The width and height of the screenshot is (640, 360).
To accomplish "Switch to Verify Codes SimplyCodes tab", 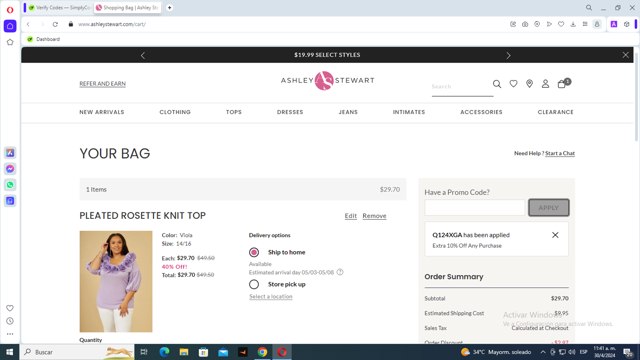I will (60, 7).
